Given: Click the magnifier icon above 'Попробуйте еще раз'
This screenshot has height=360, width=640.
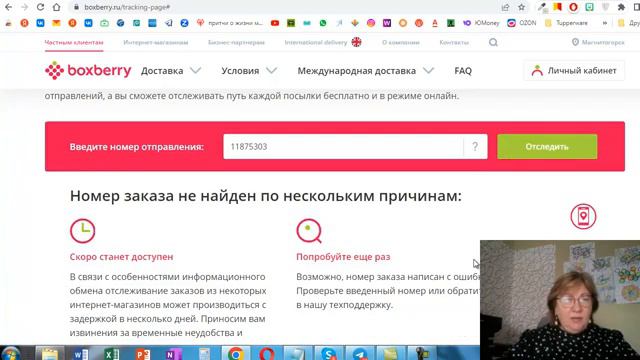Looking at the screenshot, I should click(309, 231).
